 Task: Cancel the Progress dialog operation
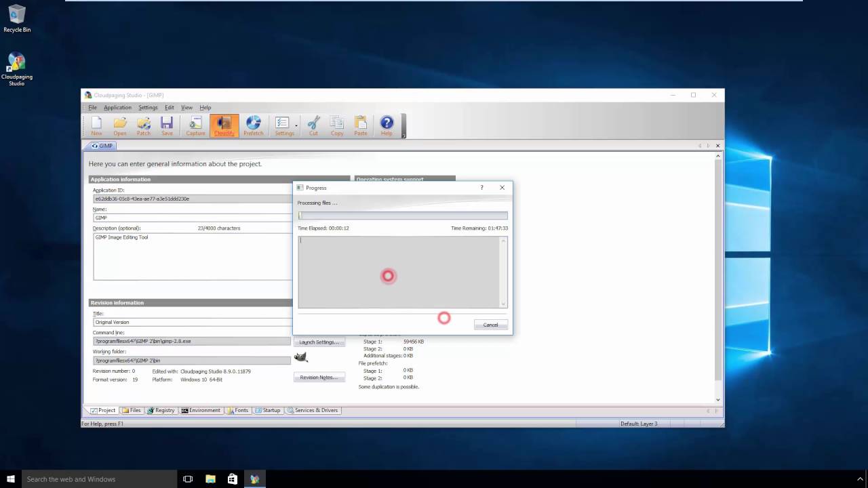point(490,325)
